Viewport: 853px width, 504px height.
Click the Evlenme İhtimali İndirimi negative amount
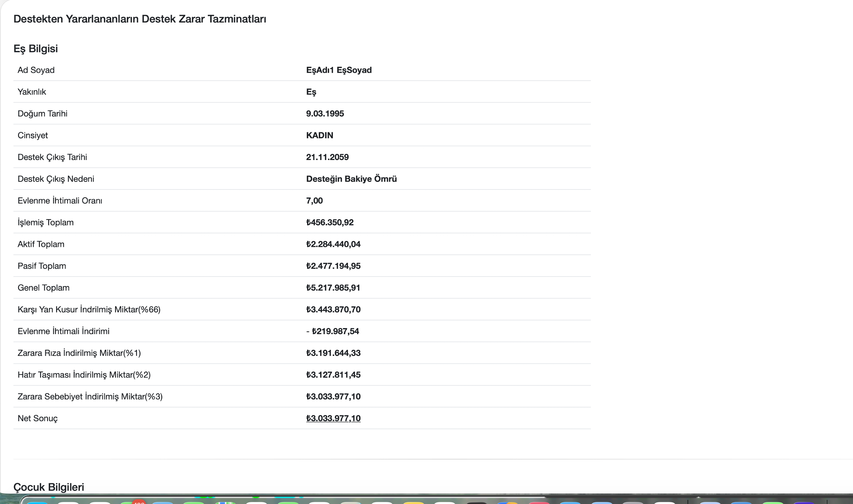click(x=332, y=331)
